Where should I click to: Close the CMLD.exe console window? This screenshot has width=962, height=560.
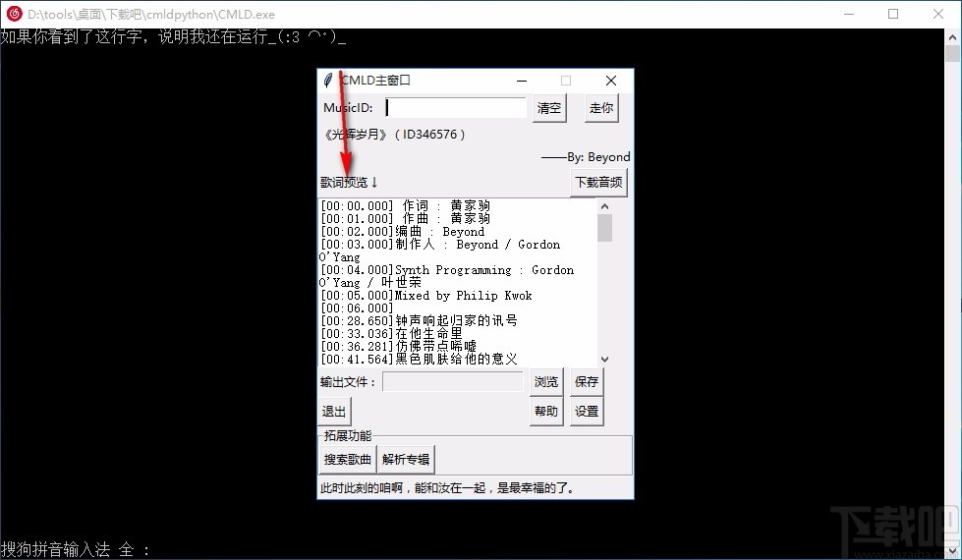(x=938, y=14)
